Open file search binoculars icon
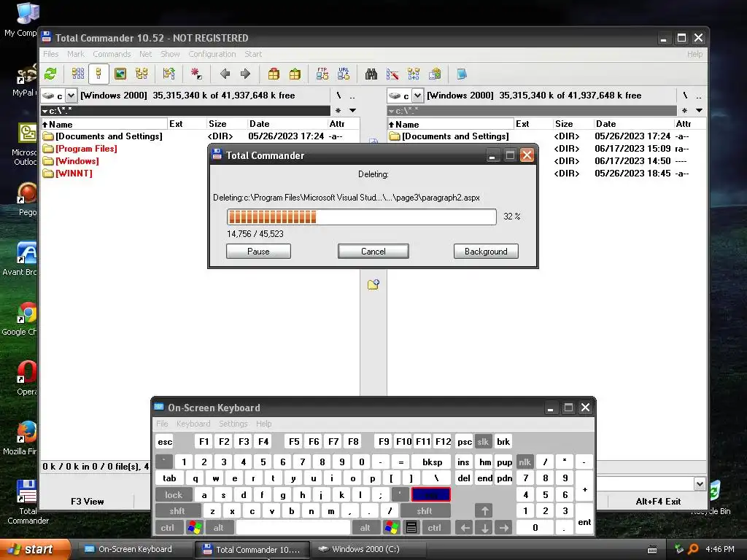This screenshot has height=560, width=747. click(x=371, y=74)
